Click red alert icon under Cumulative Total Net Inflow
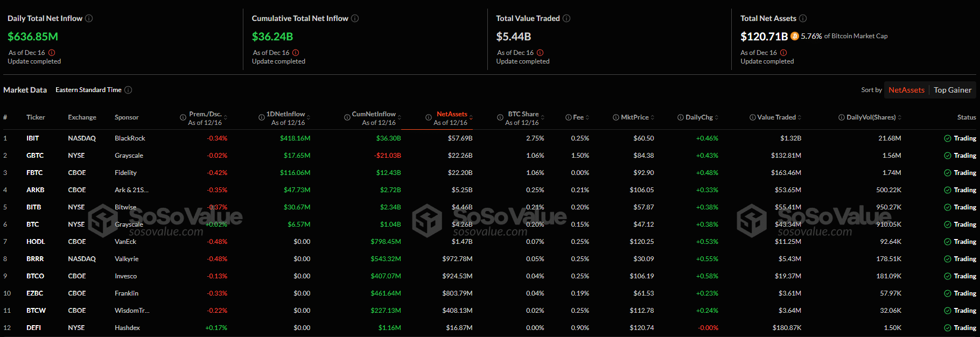The height and width of the screenshot is (337, 980). pyautogui.click(x=296, y=53)
